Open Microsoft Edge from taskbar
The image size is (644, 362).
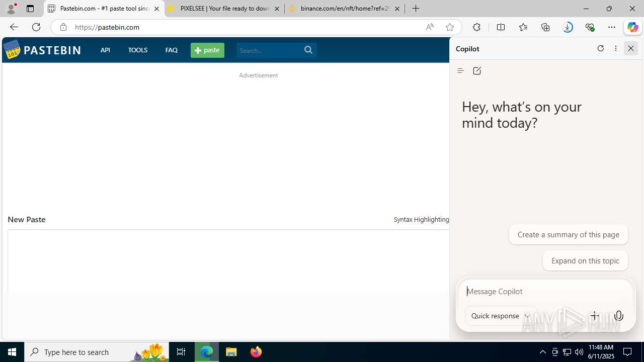click(x=207, y=352)
